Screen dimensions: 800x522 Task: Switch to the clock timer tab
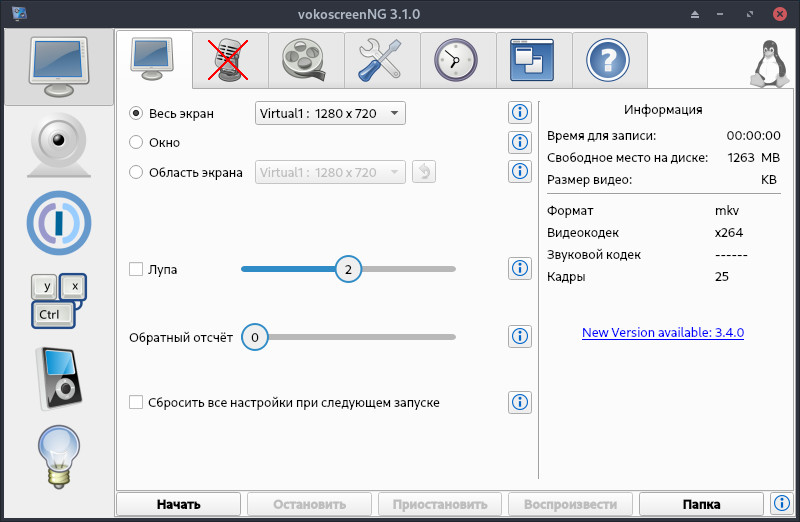click(458, 61)
